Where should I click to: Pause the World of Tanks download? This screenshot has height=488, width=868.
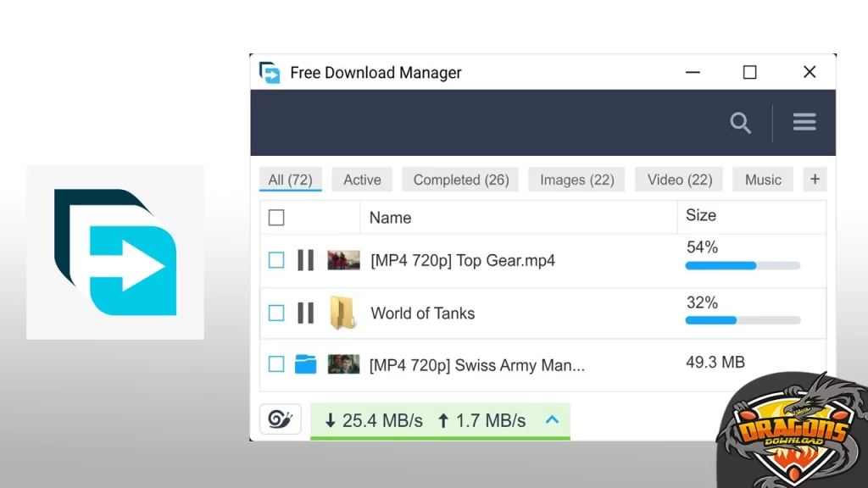pos(305,313)
